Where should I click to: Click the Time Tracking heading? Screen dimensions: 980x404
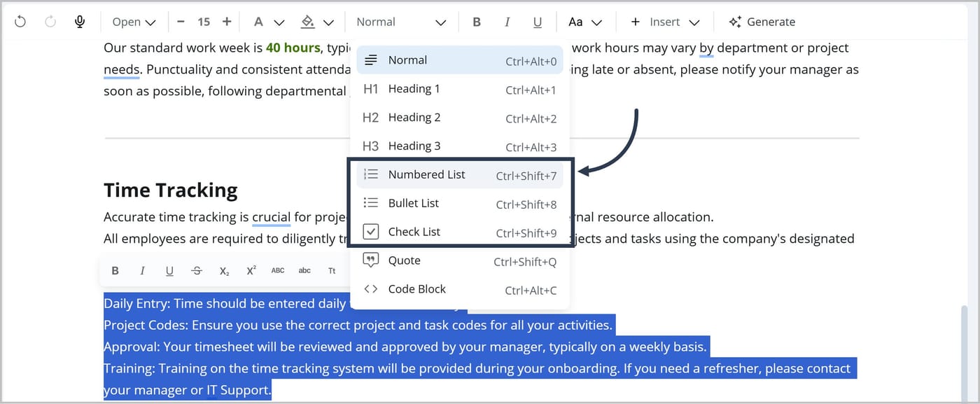(x=171, y=190)
